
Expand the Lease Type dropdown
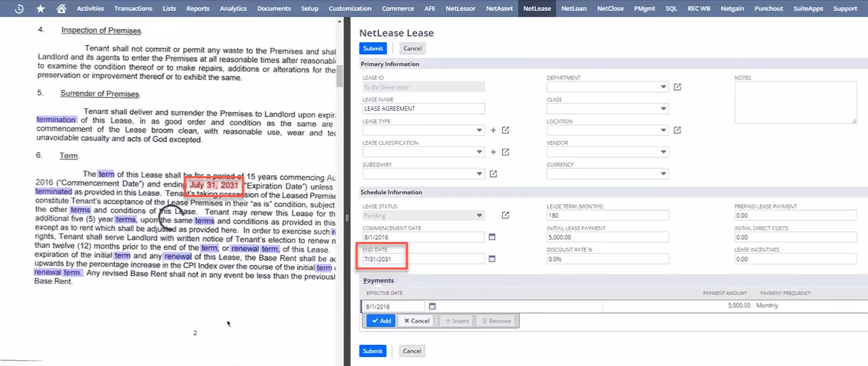point(480,130)
